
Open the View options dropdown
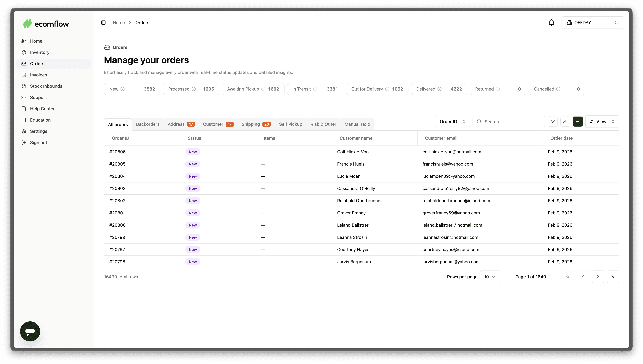(602, 122)
